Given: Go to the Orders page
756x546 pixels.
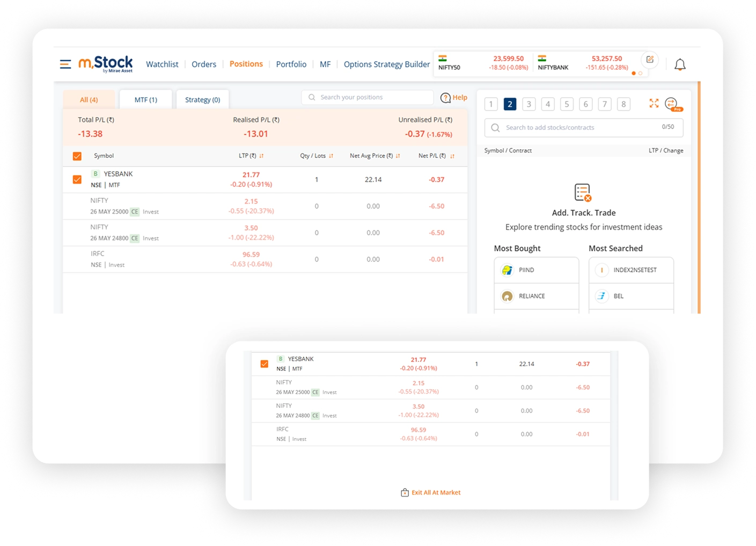Looking at the screenshot, I should click(204, 64).
